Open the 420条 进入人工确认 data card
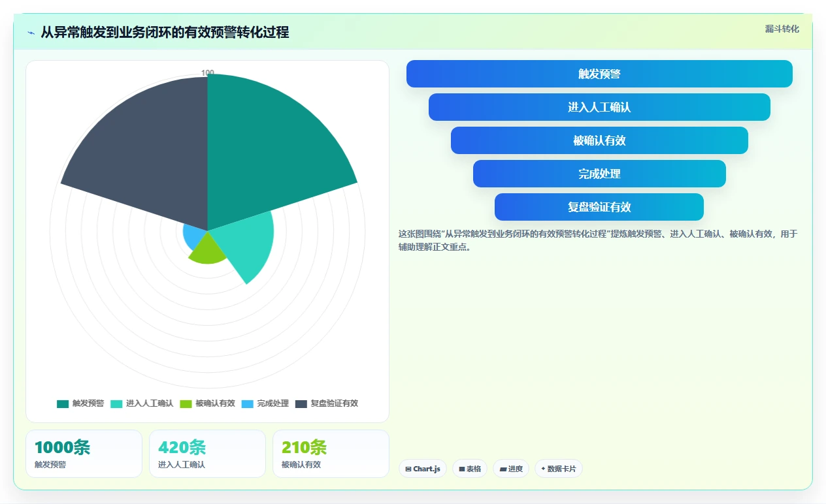Screen dimensions: 826x504 tap(207, 454)
